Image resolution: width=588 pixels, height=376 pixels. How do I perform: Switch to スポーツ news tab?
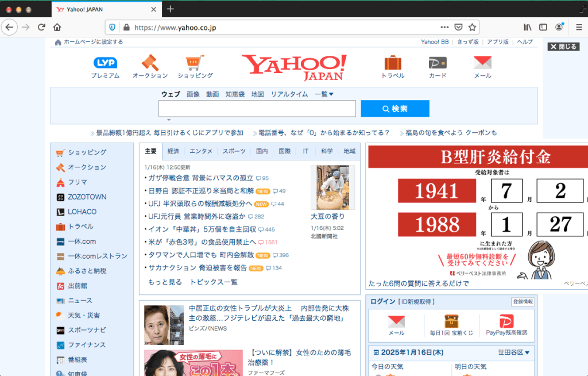pyautogui.click(x=234, y=151)
